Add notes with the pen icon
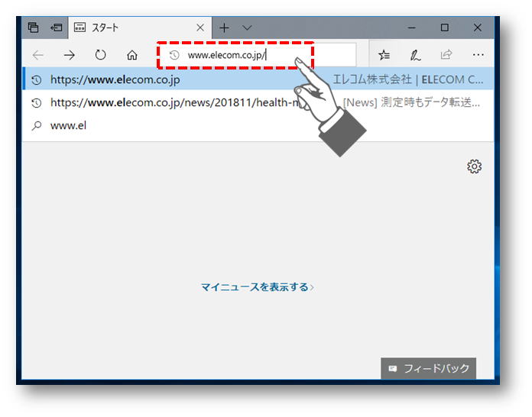This screenshot has width=532, height=417. point(415,55)
